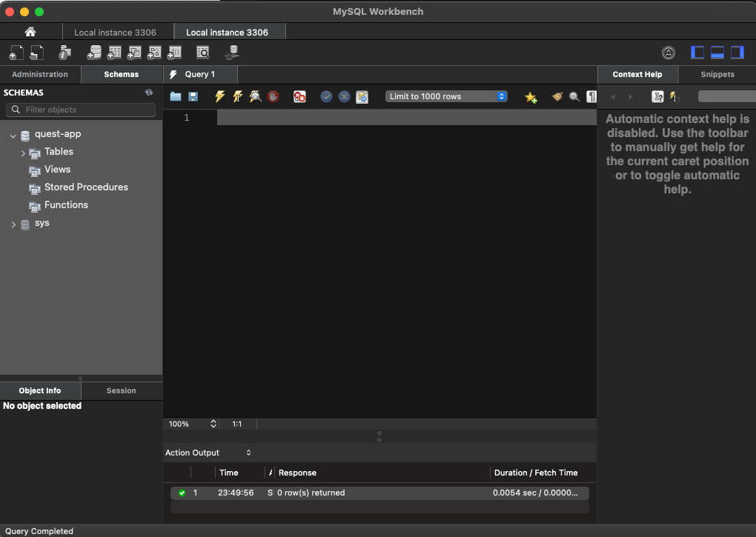Open Limit to 1000 rows dropdown
The image size is (756, 537).
point(446,96)
